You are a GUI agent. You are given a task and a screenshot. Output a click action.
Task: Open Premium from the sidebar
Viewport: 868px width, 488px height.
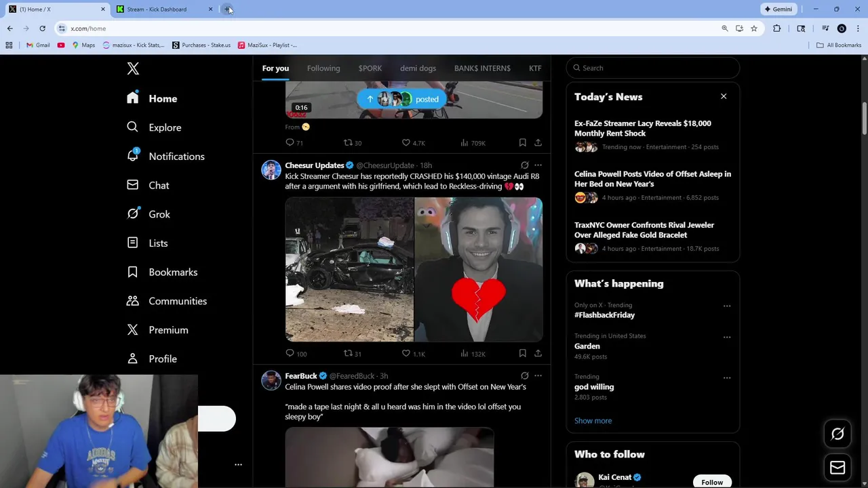[157, 330]
